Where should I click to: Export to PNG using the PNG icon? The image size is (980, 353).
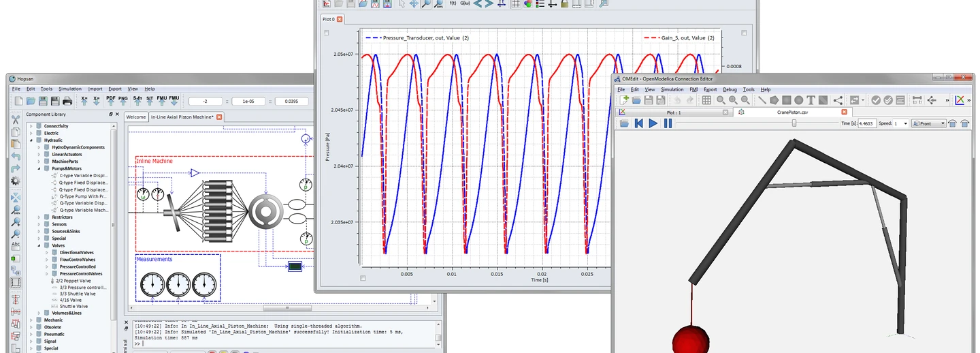point(123,100)
